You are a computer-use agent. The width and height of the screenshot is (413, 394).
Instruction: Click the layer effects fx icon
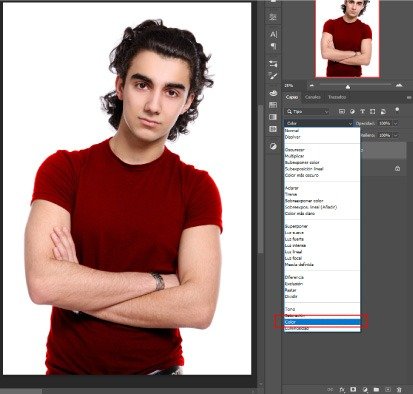tap(342, 389)
